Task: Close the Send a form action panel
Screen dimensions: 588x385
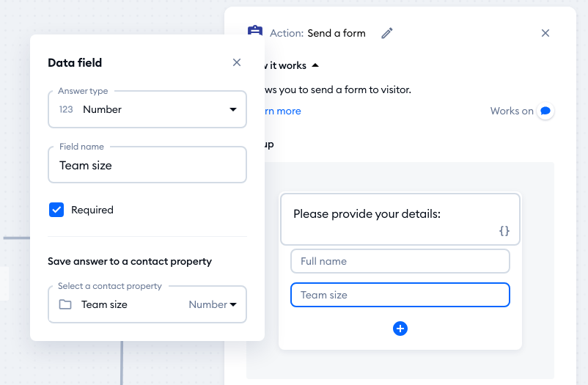Action: (x=545, y=33)
